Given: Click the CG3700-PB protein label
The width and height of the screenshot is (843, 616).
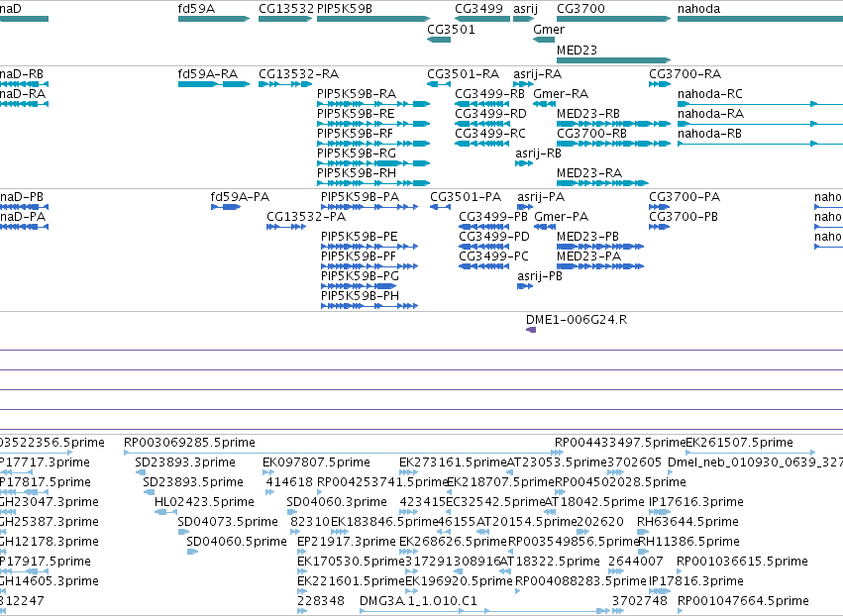Looking at the screenshot, I should 684,217.
